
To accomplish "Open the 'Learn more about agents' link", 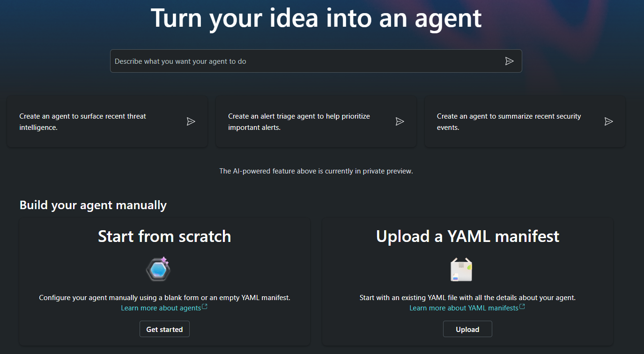I will (161, 308).
